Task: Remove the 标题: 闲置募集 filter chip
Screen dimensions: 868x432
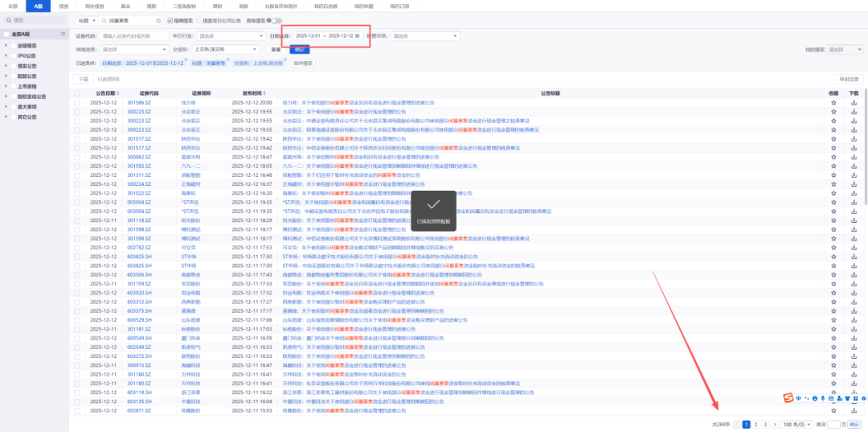Action: pyautogui.click(x=229, y=60)
